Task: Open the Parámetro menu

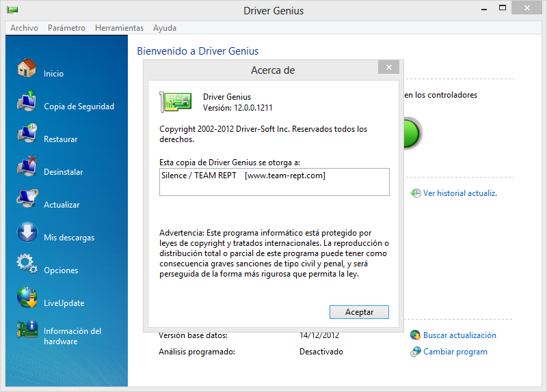Action: (x=66, y=28)
